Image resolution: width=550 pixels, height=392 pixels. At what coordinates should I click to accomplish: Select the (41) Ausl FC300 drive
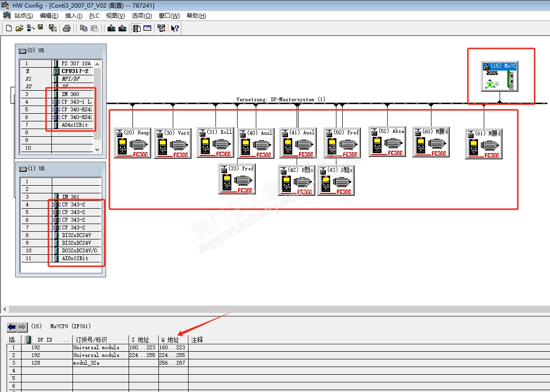(298, 143)
